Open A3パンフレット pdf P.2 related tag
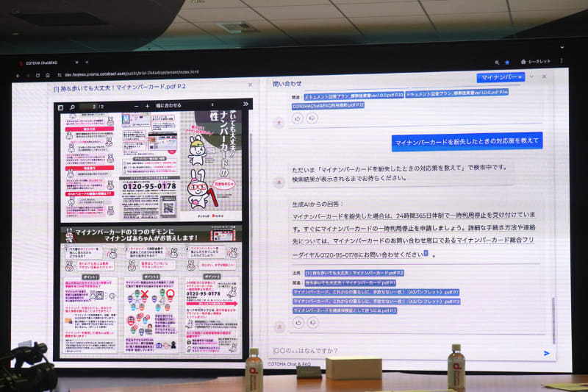The image size is (588, 392). tap(376, 302)
